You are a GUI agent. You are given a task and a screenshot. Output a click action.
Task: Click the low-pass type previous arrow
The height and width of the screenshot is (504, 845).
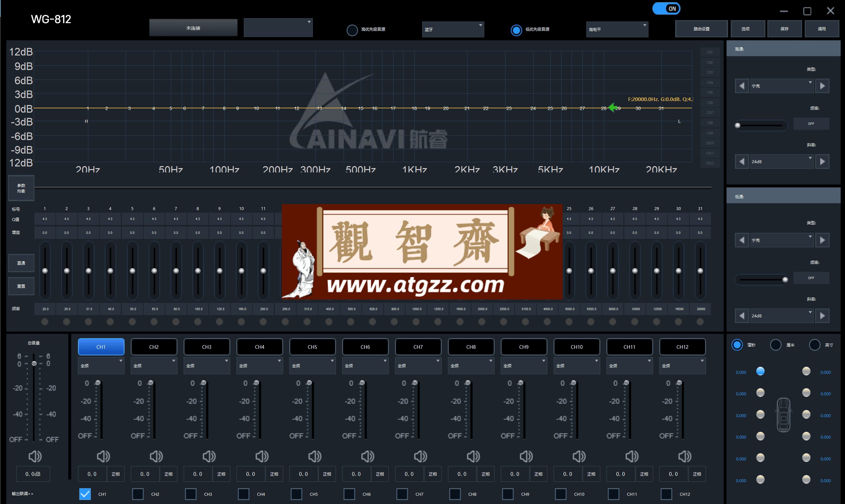742,240
